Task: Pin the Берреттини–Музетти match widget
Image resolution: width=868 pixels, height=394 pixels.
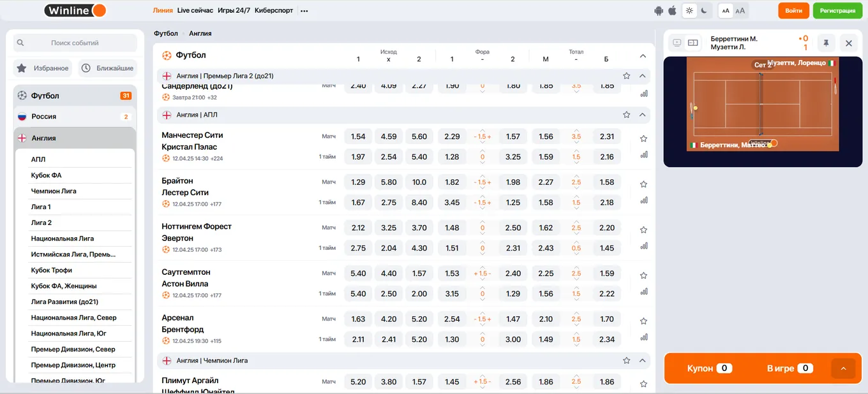Action: (x=826, y=43)
